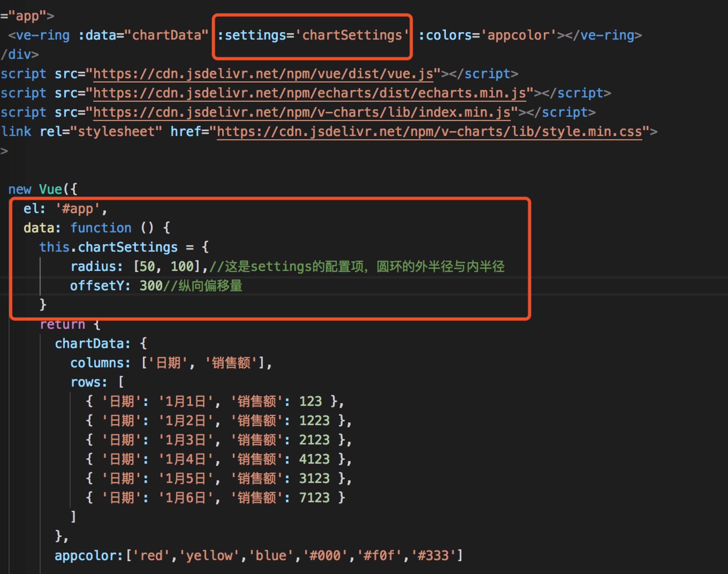Click the 'yellow' color string
Screen dimensions: 728x574
[x=209, y=556]
